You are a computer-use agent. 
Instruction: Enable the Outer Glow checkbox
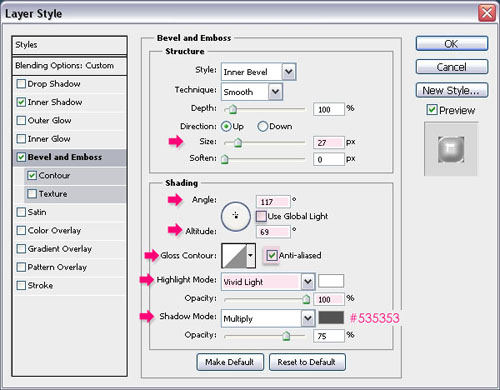pos(21,120)
